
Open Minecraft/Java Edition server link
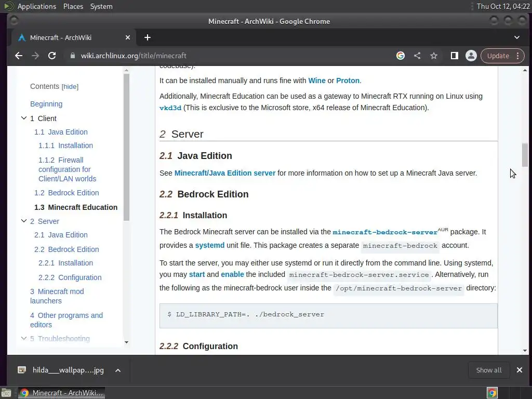tap(225, 173)
